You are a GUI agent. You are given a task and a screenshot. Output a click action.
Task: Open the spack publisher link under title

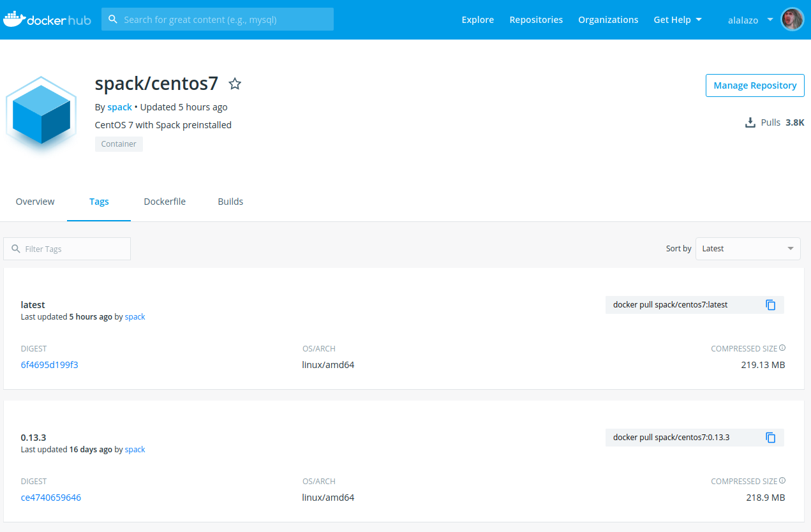pyautogui.click(x=119, y=107)
